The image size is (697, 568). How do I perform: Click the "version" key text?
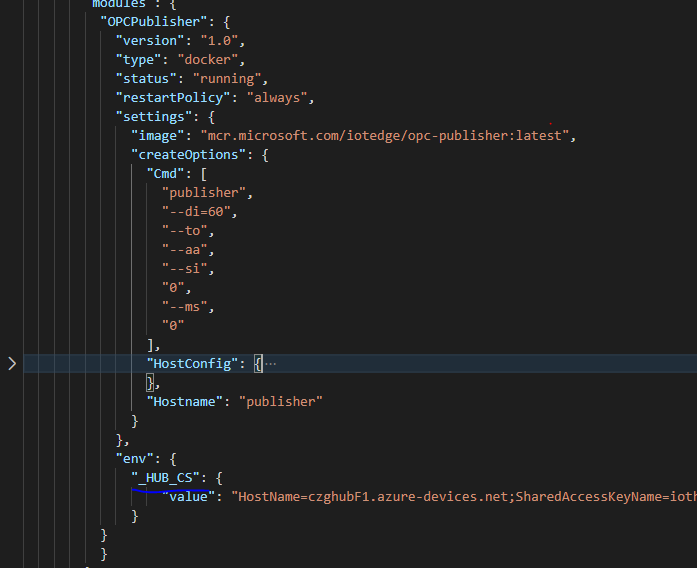click(x=150, y=41)
